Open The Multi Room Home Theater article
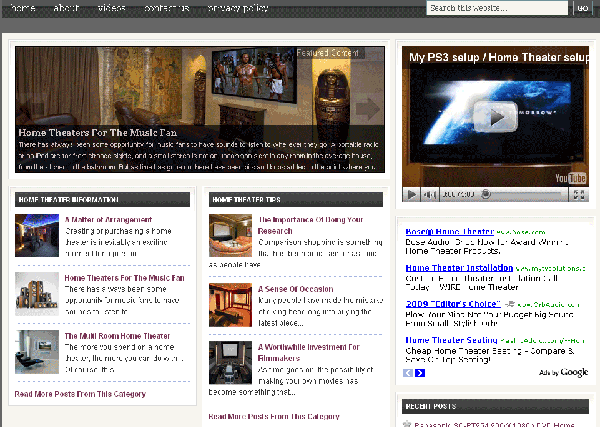 pos(117,336)
